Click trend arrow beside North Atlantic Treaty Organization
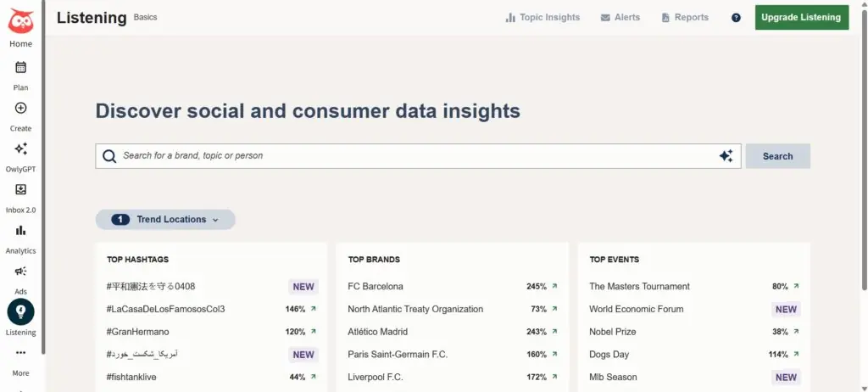Screen dimensions: 868x392 [x=554, y=309]
